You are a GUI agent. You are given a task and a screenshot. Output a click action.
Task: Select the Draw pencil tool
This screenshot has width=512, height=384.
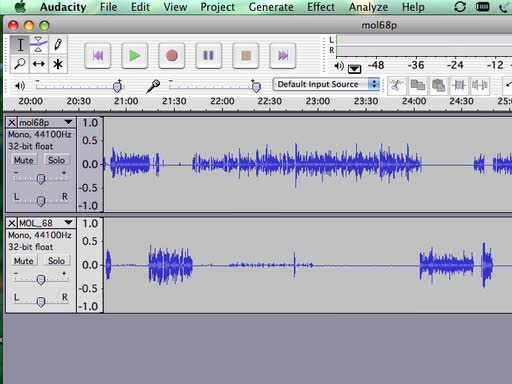coord(58,45)
